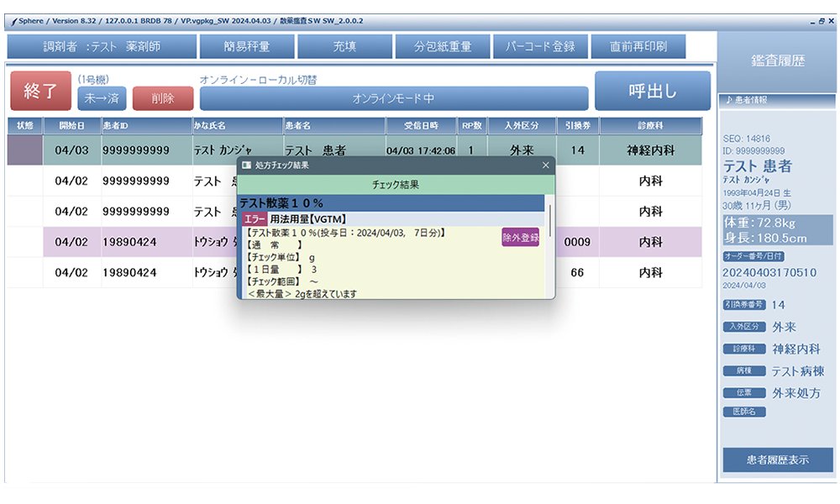840x504 pixels.
Task: Click the red 終了 button
Action: click(40, 91)
